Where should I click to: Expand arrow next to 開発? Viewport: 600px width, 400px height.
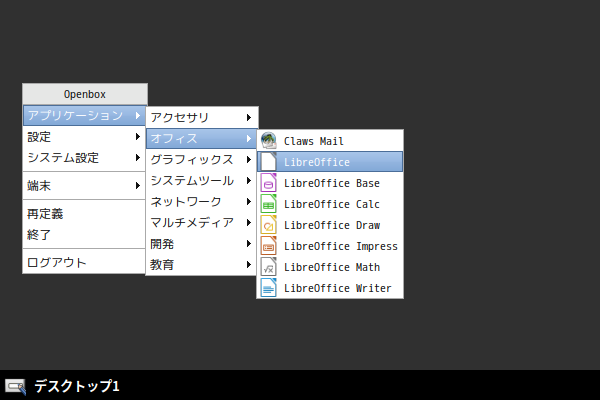pos(249,244)
